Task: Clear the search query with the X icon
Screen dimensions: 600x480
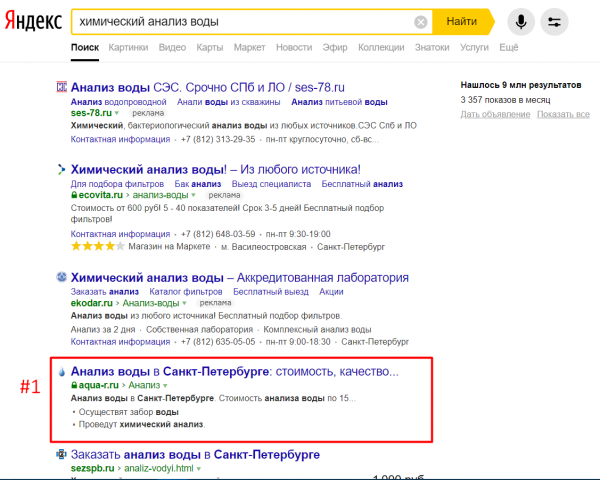Action: pyautogui.click(x=421, y=22)
